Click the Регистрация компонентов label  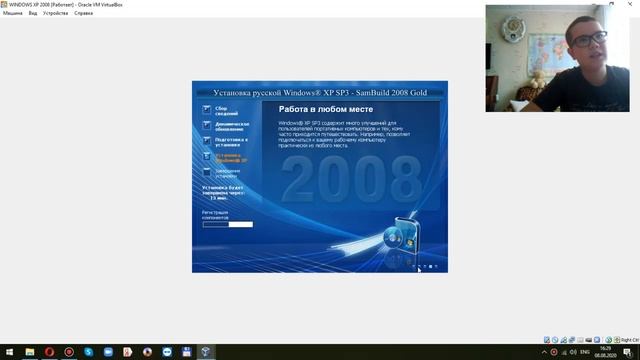pyautogui.click(x=215, y=215)
